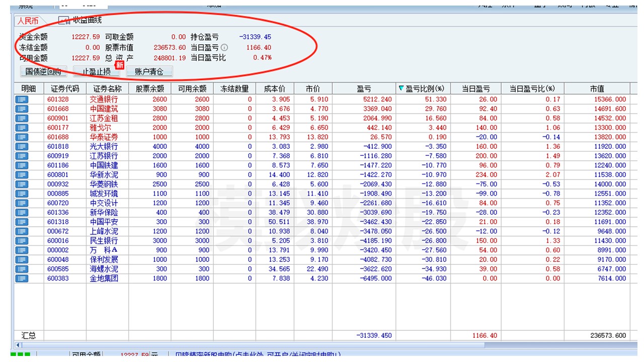
Task: Click detail icon in 中国平安 row
Action: point(22,222)
